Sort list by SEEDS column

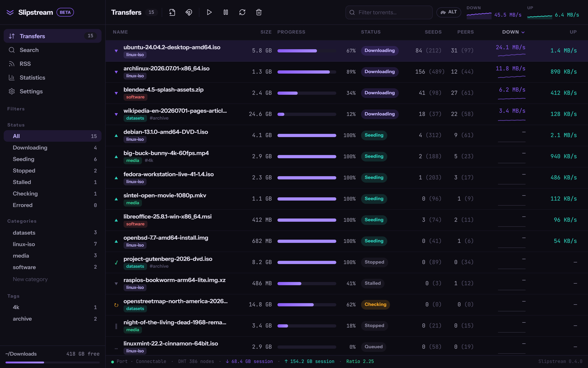click(433, 32)
